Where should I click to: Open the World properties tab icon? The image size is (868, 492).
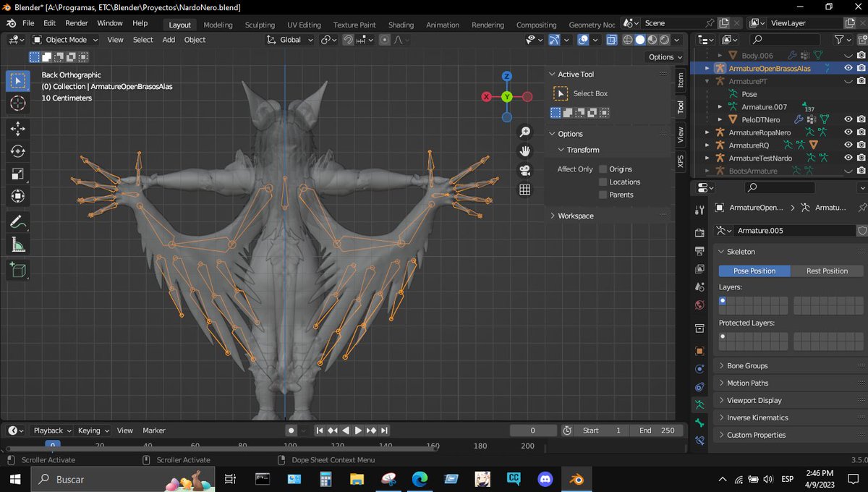(699, 305)
